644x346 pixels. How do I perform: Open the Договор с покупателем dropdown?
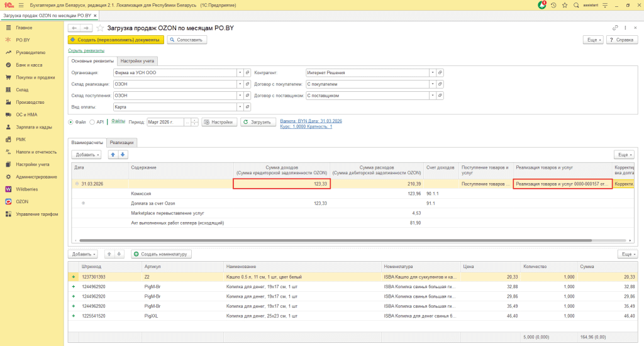pos(433,84)
